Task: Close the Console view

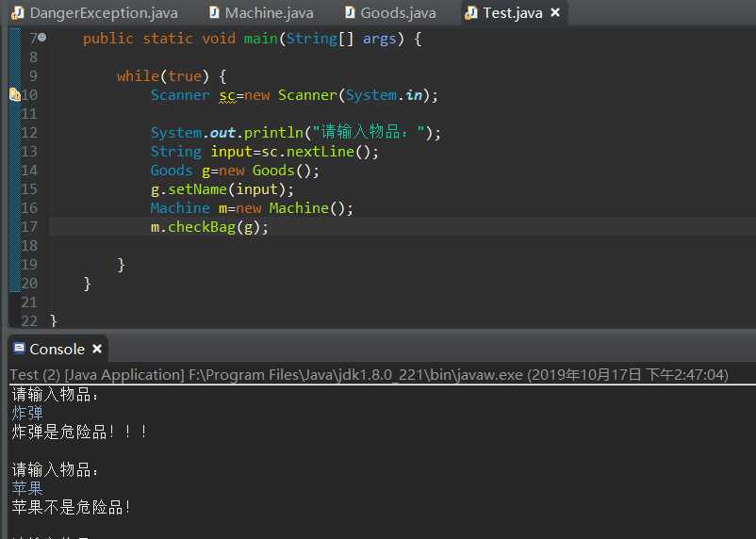Action: (x=97, y=349)
